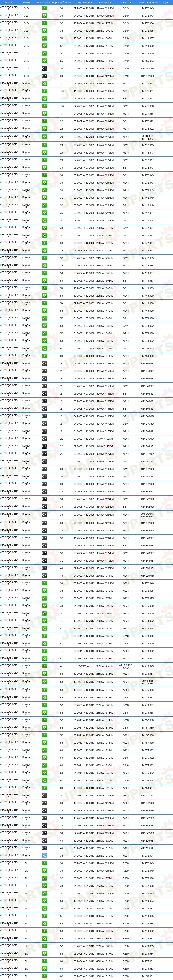Click the Model column header
Screen dimensions: 173x980
point(27,2)
